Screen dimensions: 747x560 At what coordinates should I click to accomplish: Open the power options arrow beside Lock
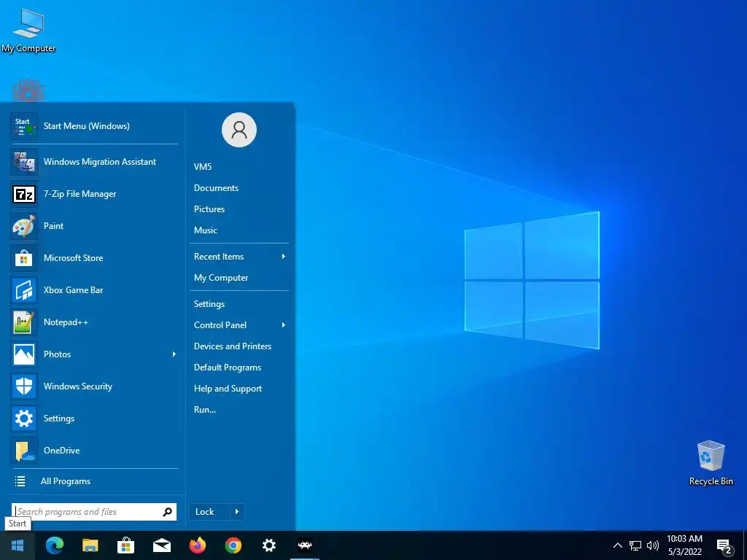[x=237, y=512]
